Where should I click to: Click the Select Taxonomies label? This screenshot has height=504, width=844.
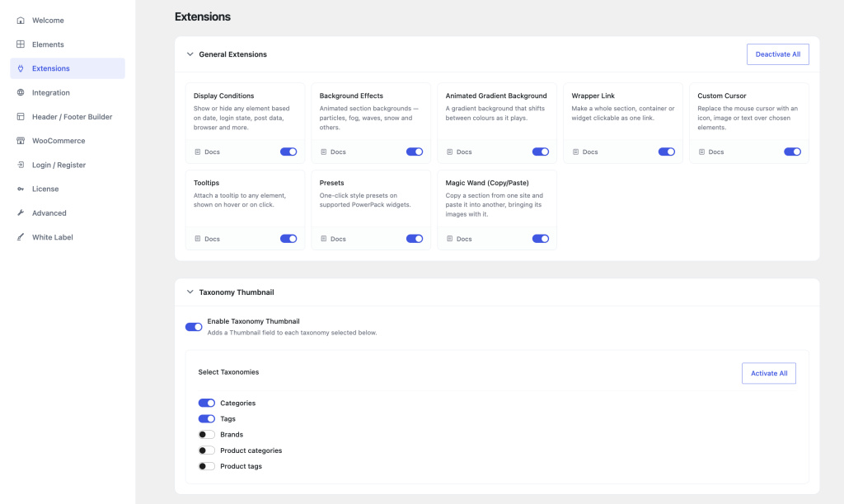(x=229, y=372)
